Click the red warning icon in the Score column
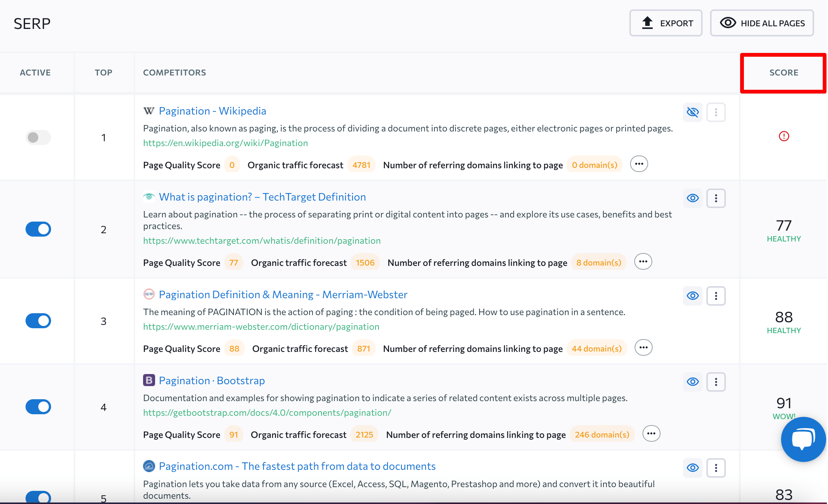This screenshot has height=504, width=828. tap(784, 137)
